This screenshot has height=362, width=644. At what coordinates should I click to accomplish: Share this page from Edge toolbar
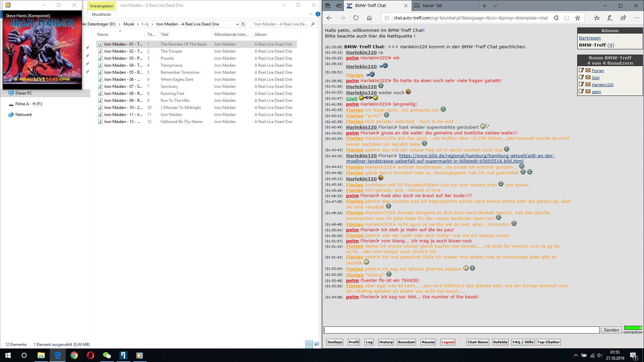[x=623, y=18]
